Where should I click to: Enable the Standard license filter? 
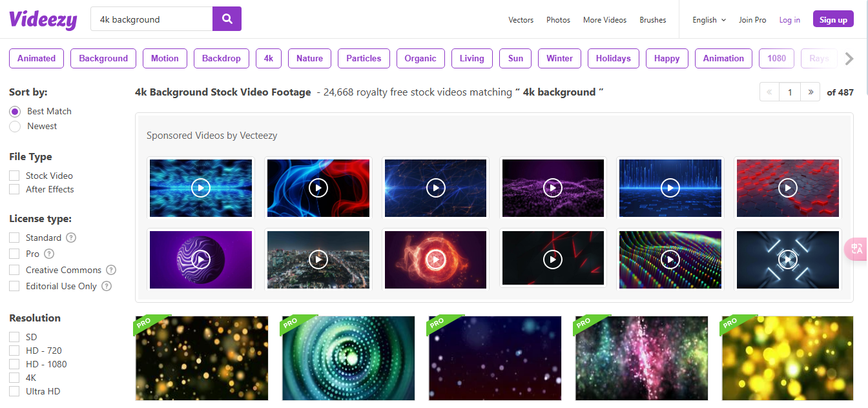pos(14,238)
